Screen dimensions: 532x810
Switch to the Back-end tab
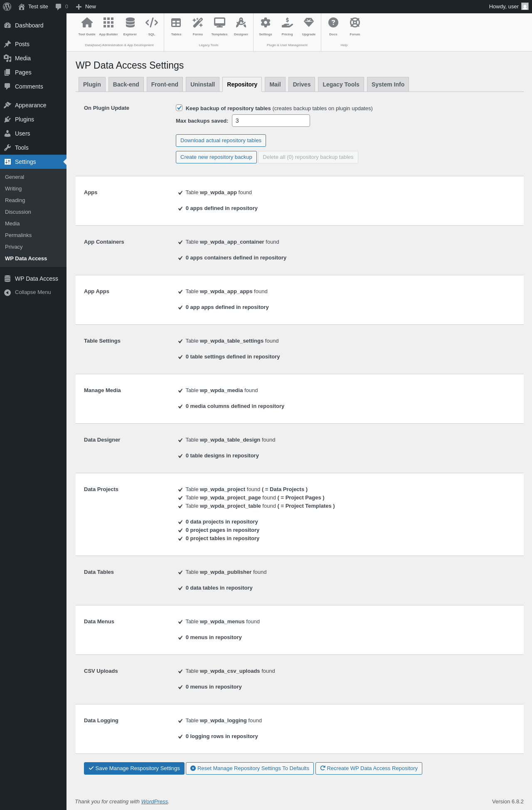pos(126,84)
